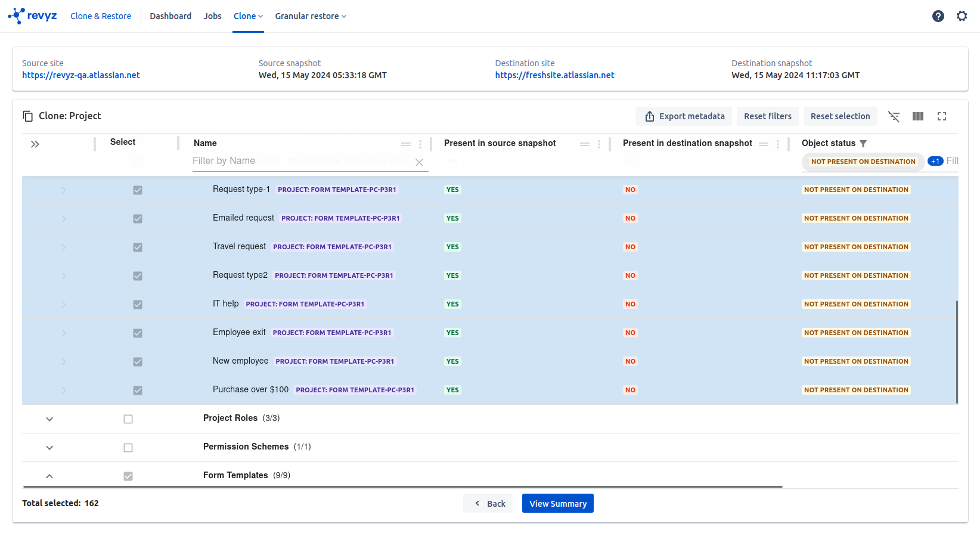Screen dimensions: 980x533
Task: Toggle fullscreen table view icon
Action: coord(941,116)
